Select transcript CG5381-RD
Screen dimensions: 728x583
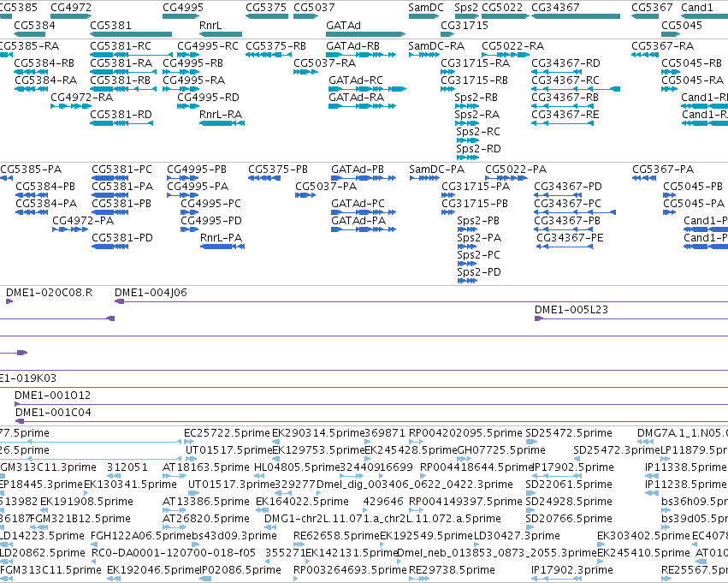pos(121,114)
